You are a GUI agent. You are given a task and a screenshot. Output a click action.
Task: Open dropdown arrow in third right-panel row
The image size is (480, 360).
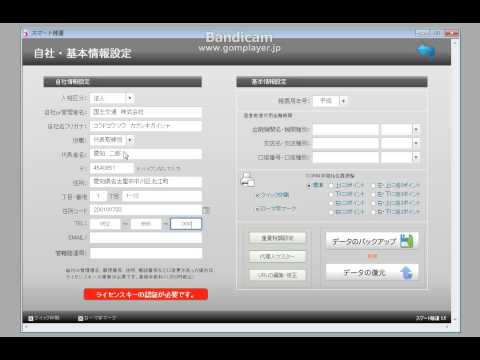point(416,157)
